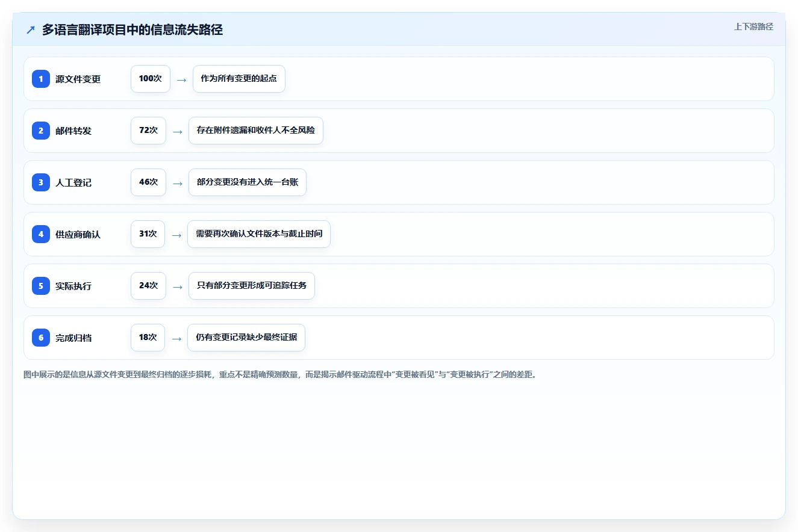Click the arrow after the 31次 chip
The height and width of the screenshot is (532, 798).
176,235
